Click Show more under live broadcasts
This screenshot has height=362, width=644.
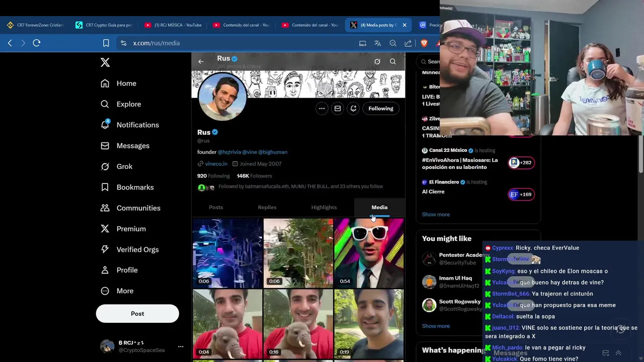tap(436, 215)
